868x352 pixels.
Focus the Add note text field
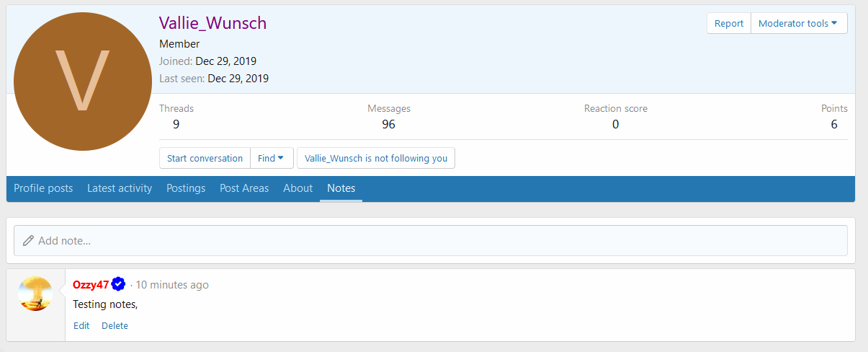[432, 241]
